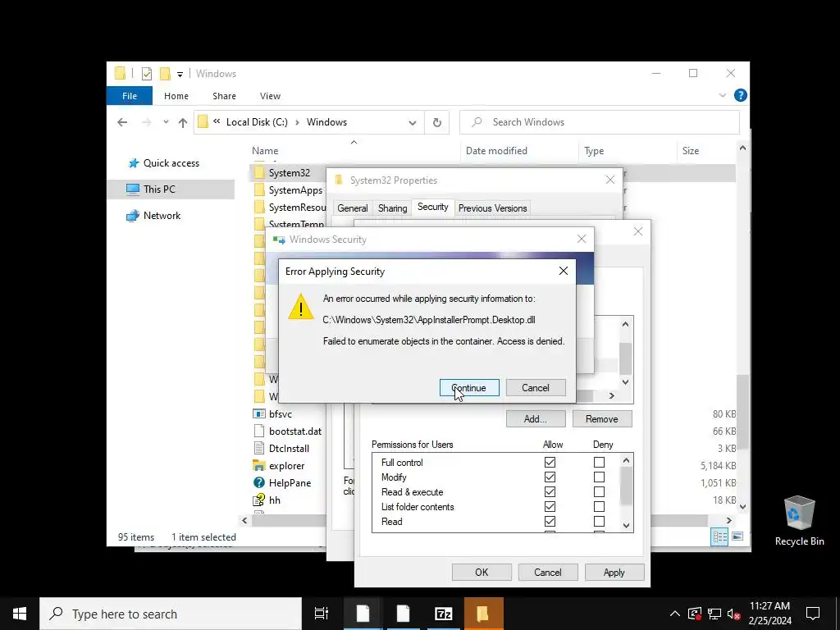This screenshot has height=630, width=840.
Task: Click the up arrow of the permissions list scrollbar
Action: point(626,460)
